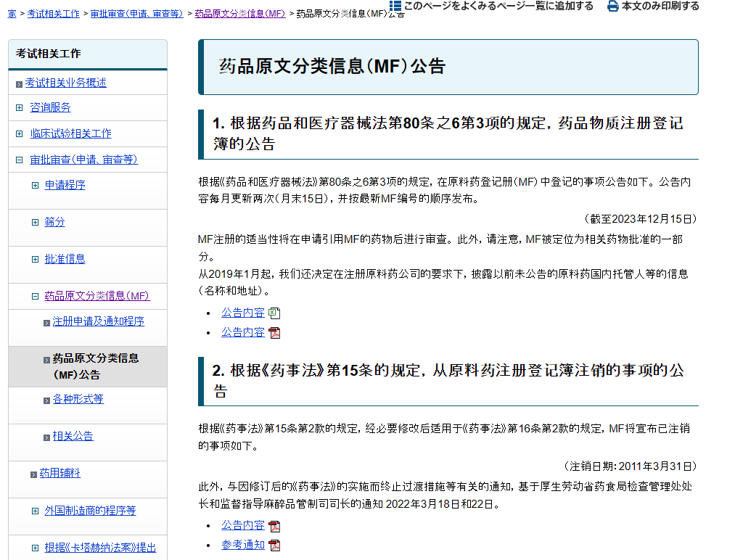The height and width of the screenshot is (560, 735).
Task: Expand the 临床试验相关工作 tree node
Action: click(x=19, y=134)
